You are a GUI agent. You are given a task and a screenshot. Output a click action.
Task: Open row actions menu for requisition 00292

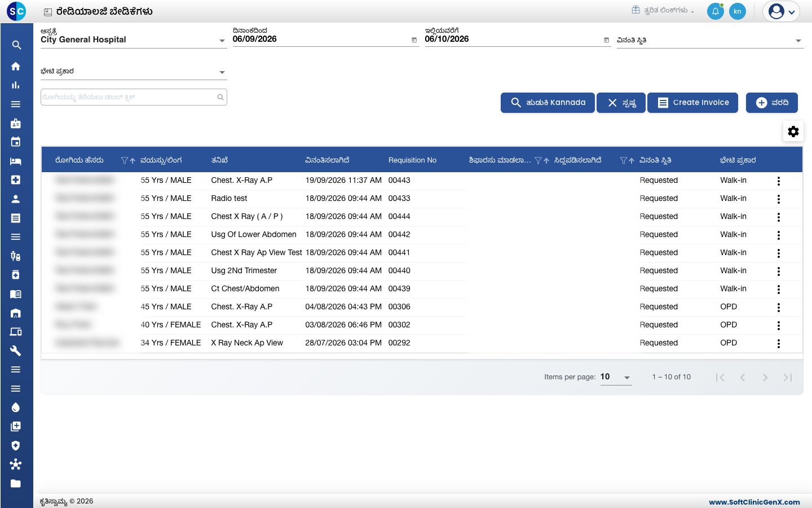pos(779,344)
